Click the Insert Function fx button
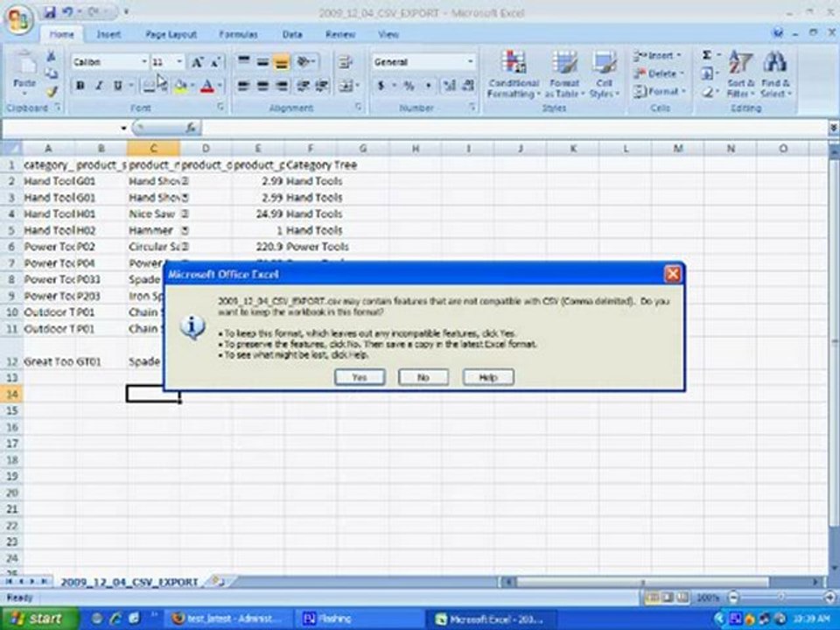This screenshot has height=630, width=840. coord(192,128)
